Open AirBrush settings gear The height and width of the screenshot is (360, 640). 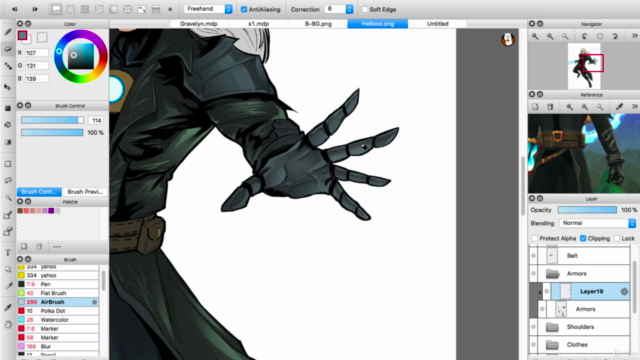[94, 302]
